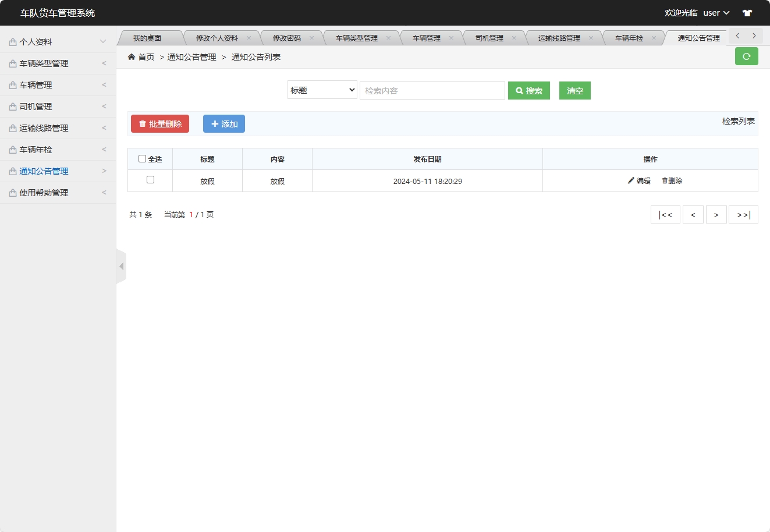The height and width of the screenshot is (532, 770).
Task: Click the trash delete icon for 放假 row
Action: (664, 180)
